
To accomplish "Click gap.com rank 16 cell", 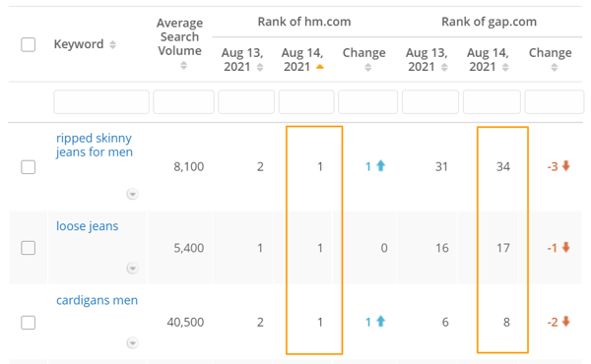I will (x=441, y=248).
